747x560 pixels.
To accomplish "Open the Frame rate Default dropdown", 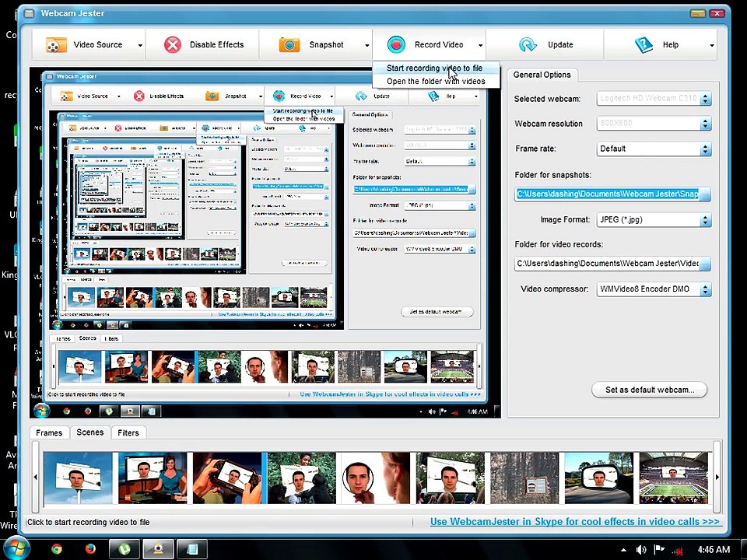I will tap(654, 149).
